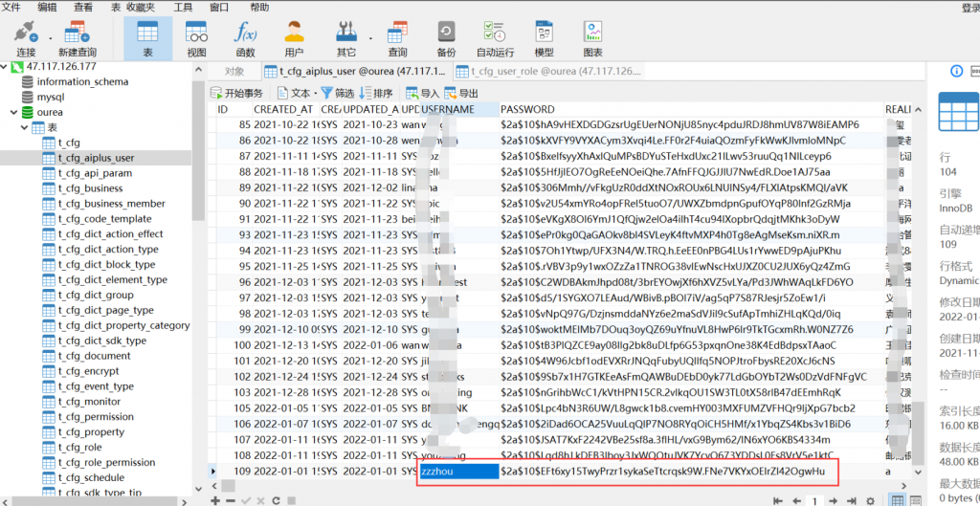Switch to form view mode
The width and height of the screenshot is (980, 506).
(x=916, y=500)
